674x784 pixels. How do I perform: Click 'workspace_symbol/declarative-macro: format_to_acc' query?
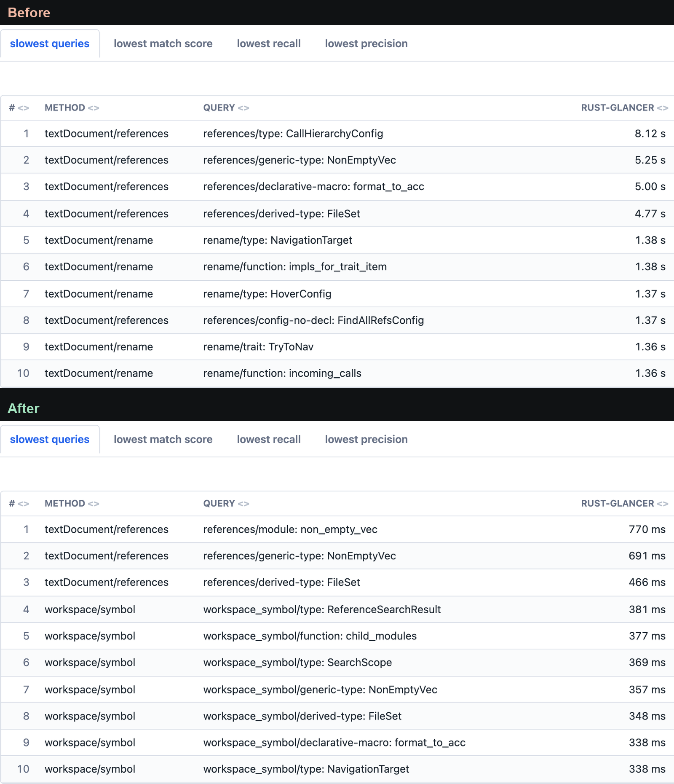coord(334,743)
